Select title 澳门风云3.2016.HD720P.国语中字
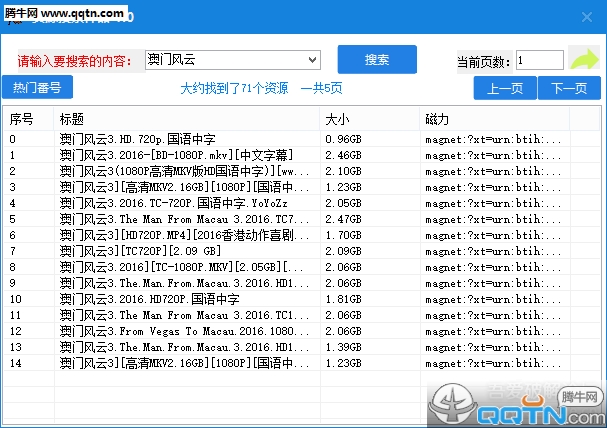Screen dimensions: 607x428 coord(149,299)
